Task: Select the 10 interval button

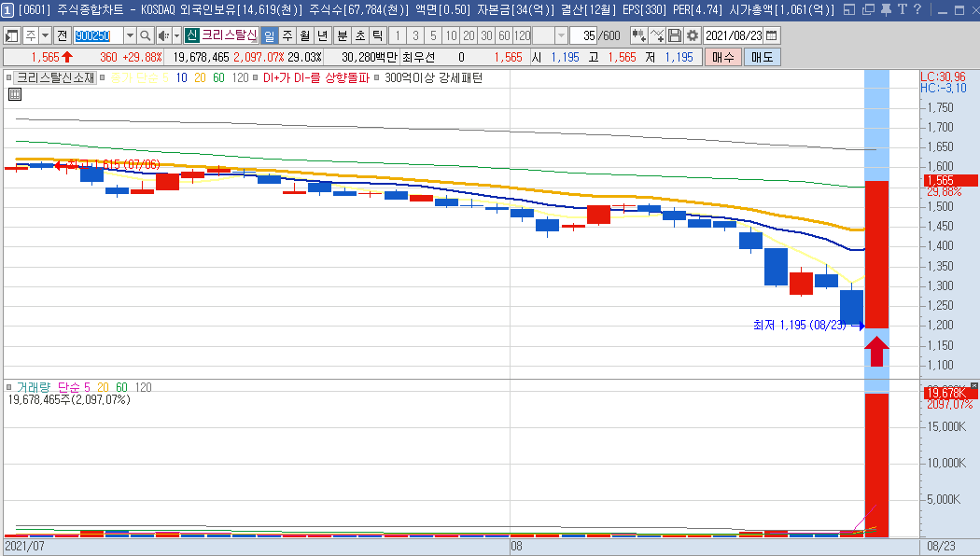Action: (x=451, y=35)
